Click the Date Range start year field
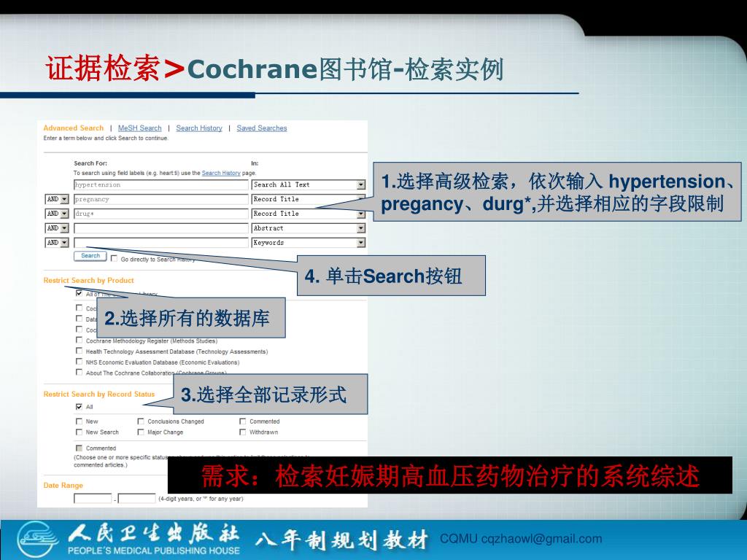 pyautogui.click(x=93, y=499)
